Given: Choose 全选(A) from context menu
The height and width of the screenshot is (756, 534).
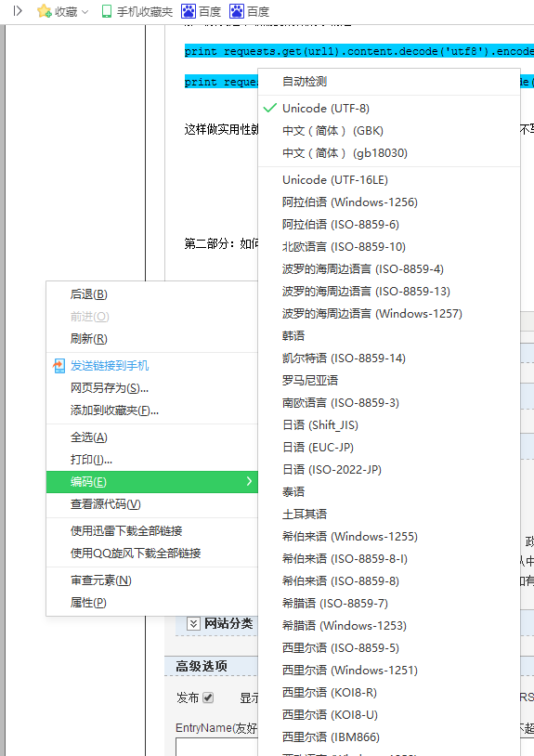Looking at the screenshot, I should [x=152, y=437].
